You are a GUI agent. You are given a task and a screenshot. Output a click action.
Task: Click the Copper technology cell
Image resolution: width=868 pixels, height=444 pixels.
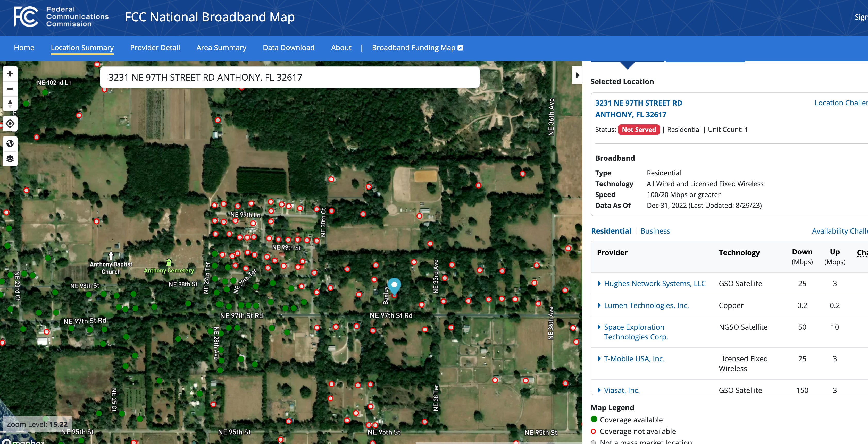(x=731, y=305)
